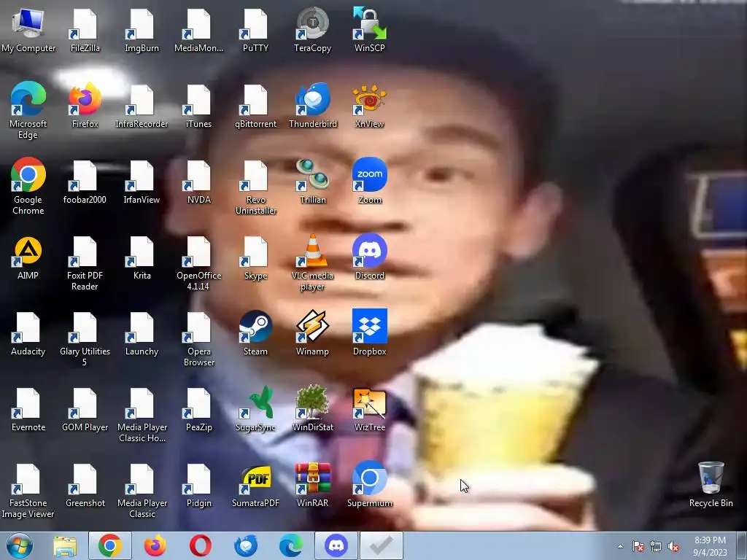The height and width of the screenshot is (560, 747).
Task: Open IrfanView desktop shortcut
Action: [x=142, y=182]
